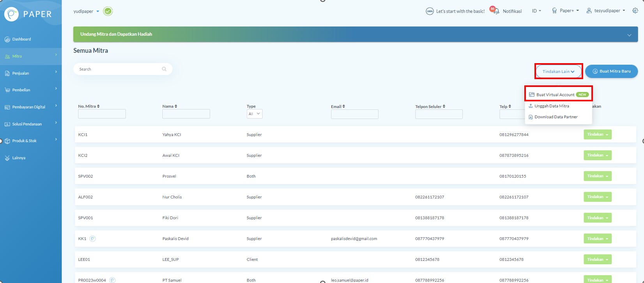
Task: Click the leo.samuel@paper.id email cell
Action: pyautogui.click(x=350, y=280)
